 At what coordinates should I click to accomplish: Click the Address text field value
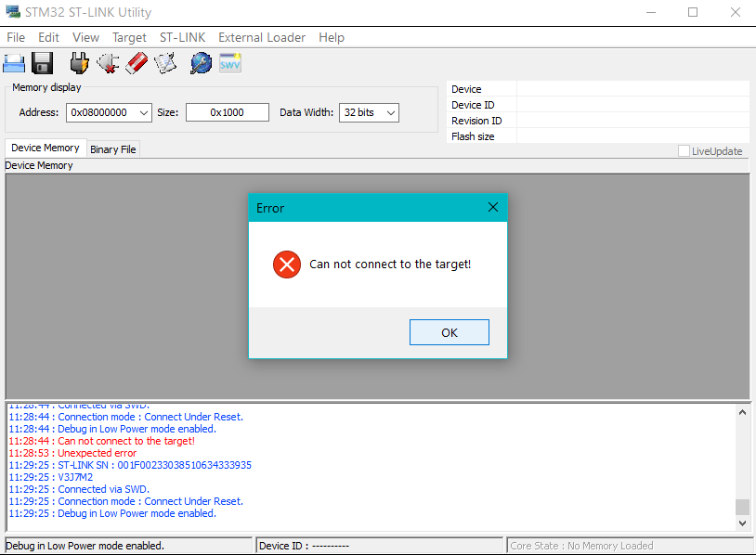(x=99, y=112)
